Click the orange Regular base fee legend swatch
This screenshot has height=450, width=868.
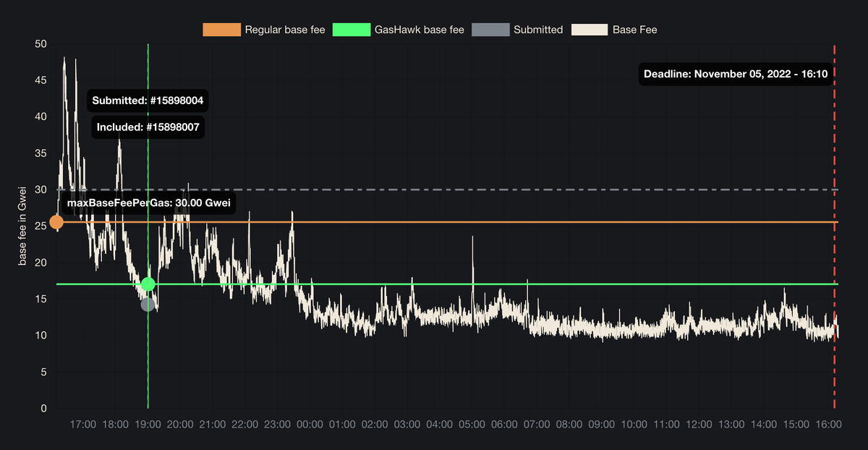click(221, 30)
